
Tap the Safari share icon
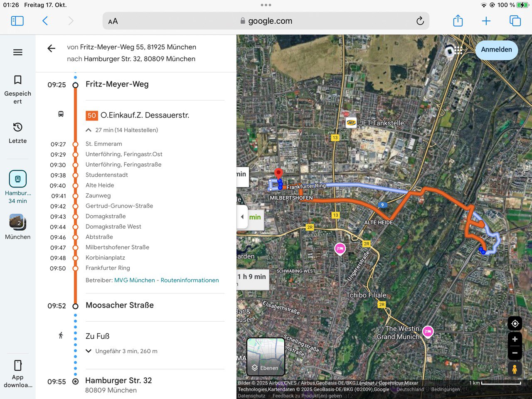coord(458,21)
